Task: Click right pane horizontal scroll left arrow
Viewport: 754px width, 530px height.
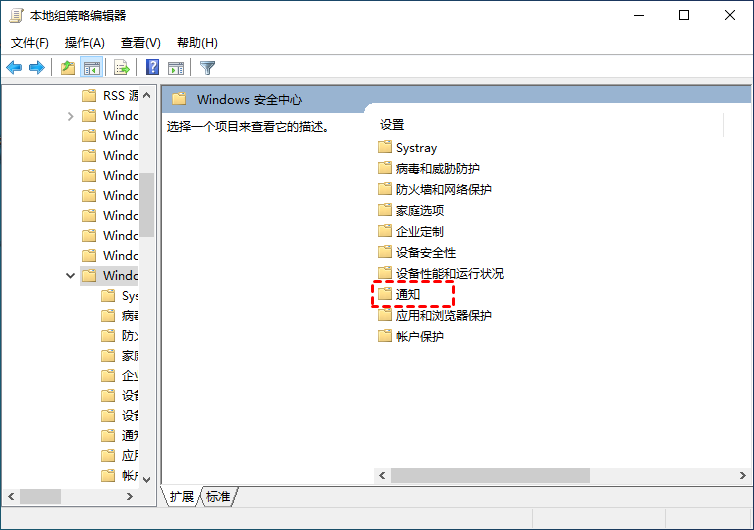Action: tap(382, 475)
